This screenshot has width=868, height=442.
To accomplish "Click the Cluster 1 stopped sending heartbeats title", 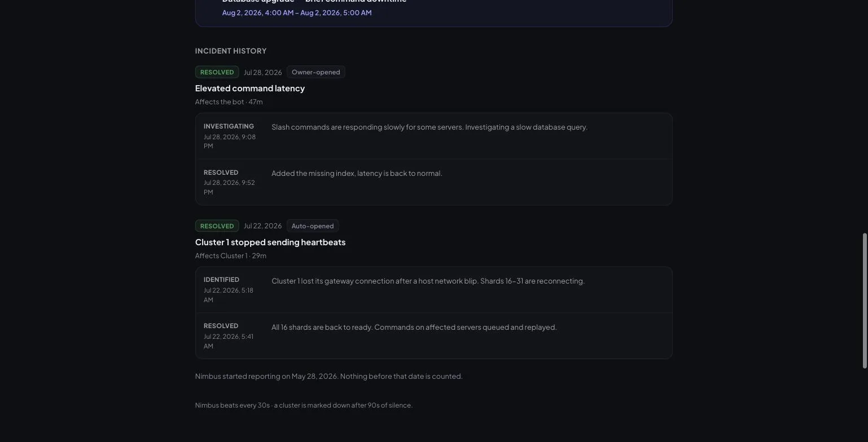I will 270,242.
